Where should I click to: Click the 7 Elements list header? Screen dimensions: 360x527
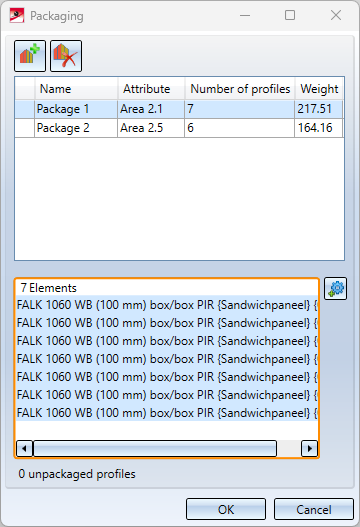pyautogui.click(x=49, y=288)
